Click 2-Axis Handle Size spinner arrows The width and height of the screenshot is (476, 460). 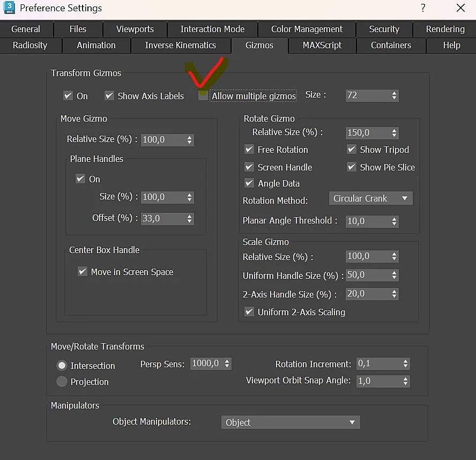394,294
